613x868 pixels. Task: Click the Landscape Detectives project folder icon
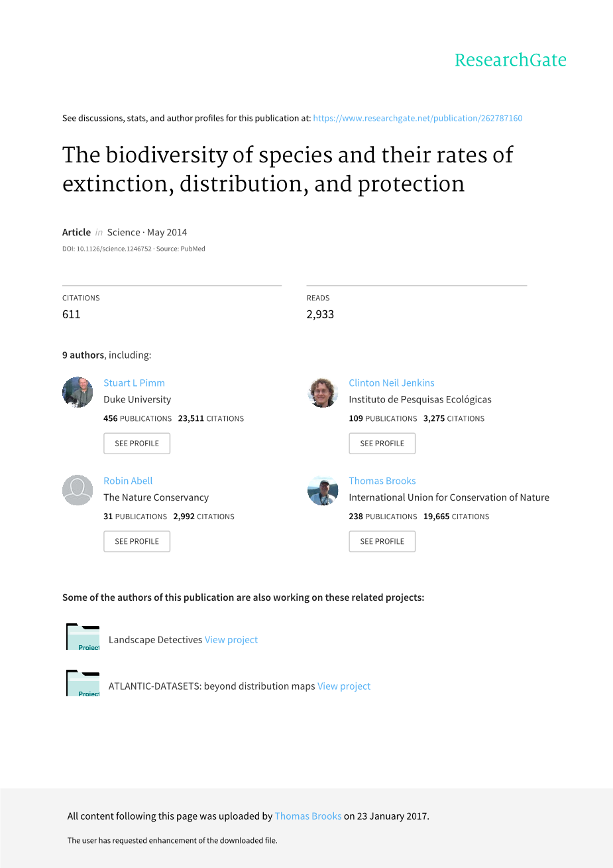point(83,637)
